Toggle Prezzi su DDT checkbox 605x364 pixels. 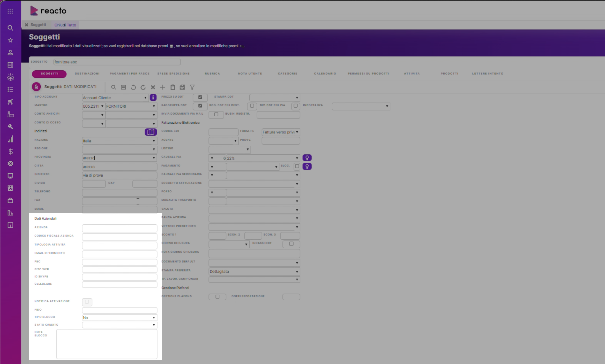click(200, 97)
